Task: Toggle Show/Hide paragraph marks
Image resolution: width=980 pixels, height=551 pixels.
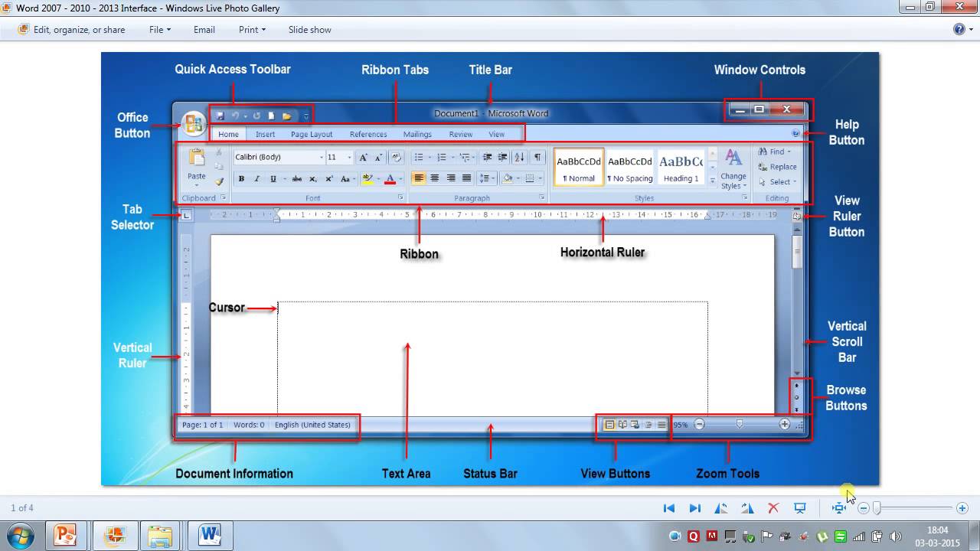Action: coord(537,157)
